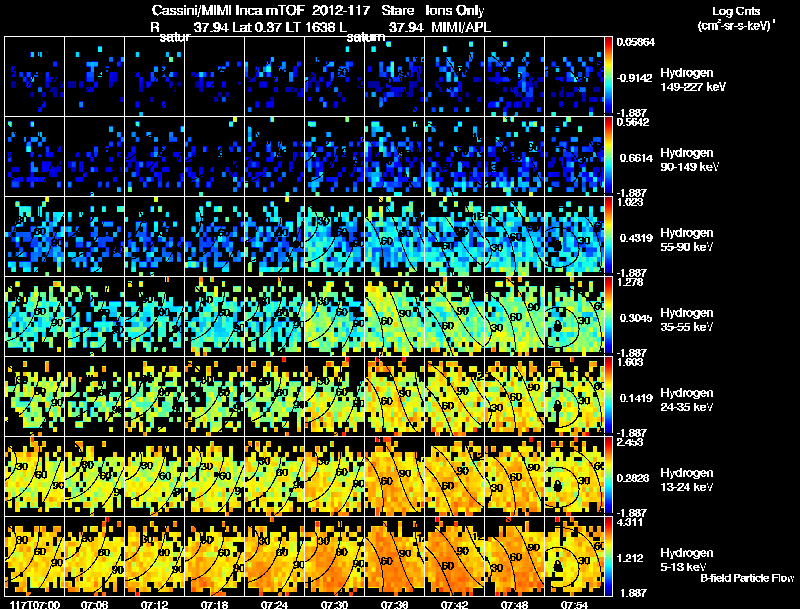The image size is (800, 609).
Task: Click the 'Ions Only' header text
Action: coord(455,11)
